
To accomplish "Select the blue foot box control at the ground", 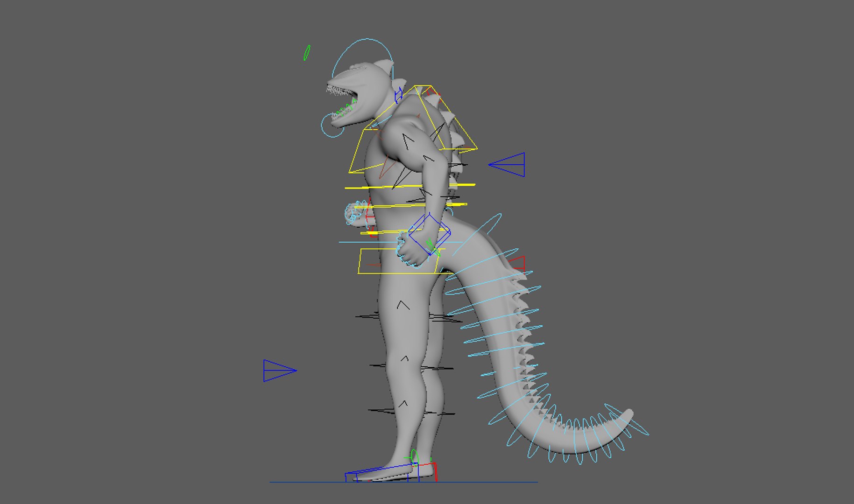I will coord(382,472).
